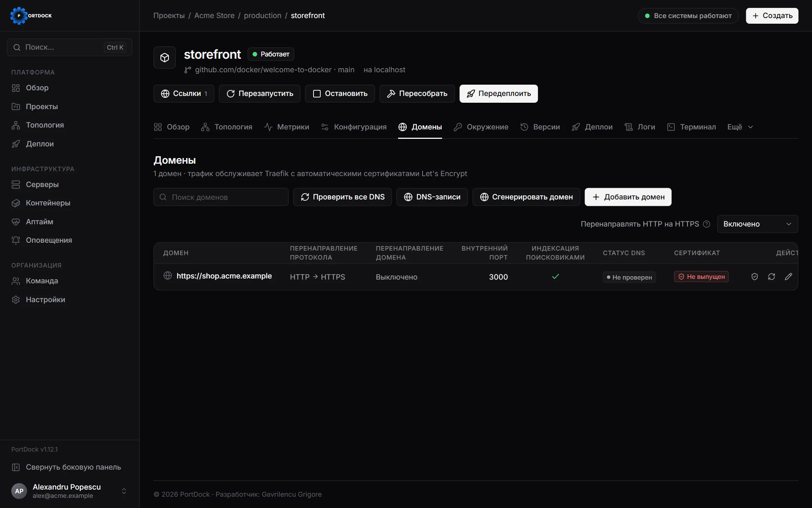Click the refresh DNS icon in domain row
Image resolution: width=812 pixels, height=508 pixels.
(x=771, y=277)
